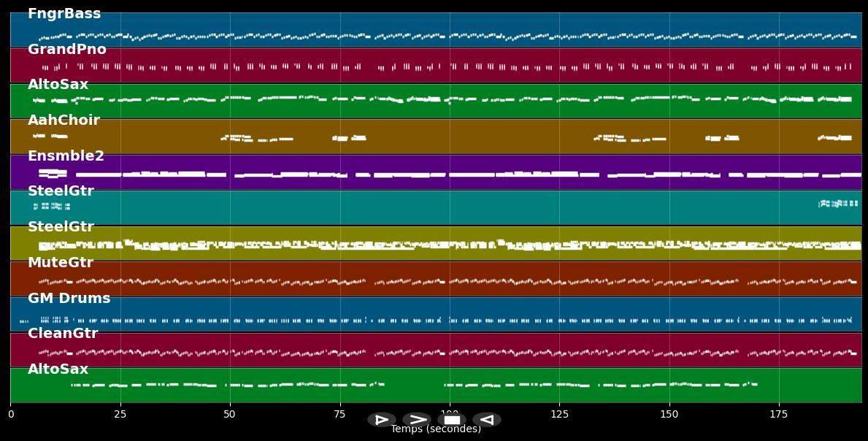Select the GrandPno track label
This screenshot has width=868, height=441.
tap(66, 50)
